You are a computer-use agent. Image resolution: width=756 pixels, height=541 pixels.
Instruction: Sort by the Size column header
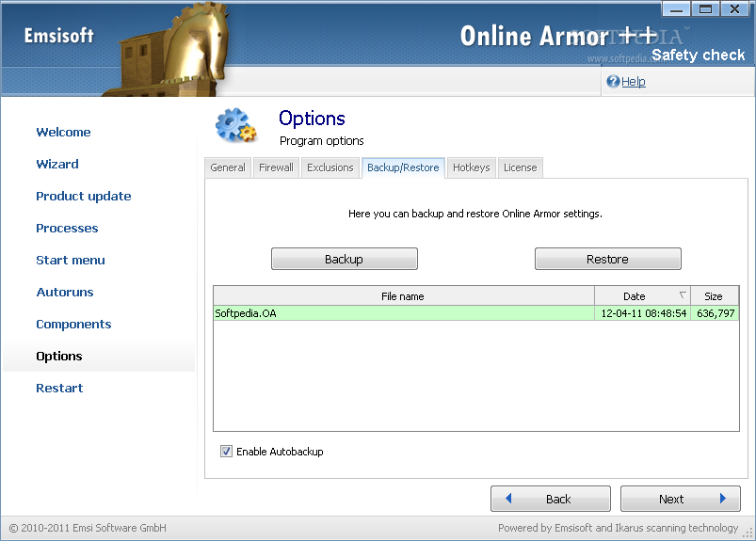click(715, 295)
